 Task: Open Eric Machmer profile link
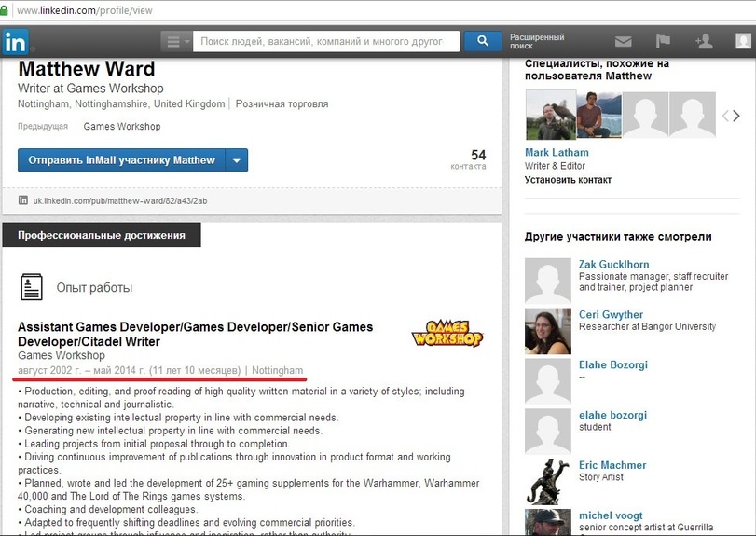point(612,465)
